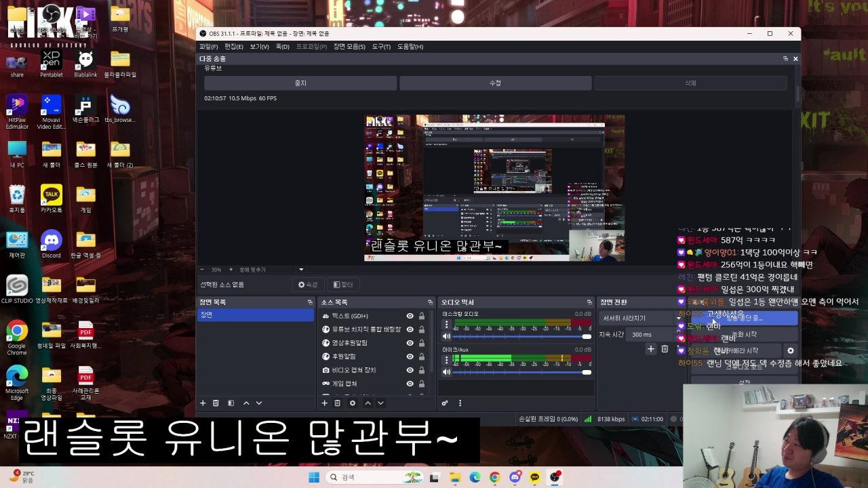Open virtual camera settings gear
This screenshot has height=488, width=868.
(x=790, y=351)
